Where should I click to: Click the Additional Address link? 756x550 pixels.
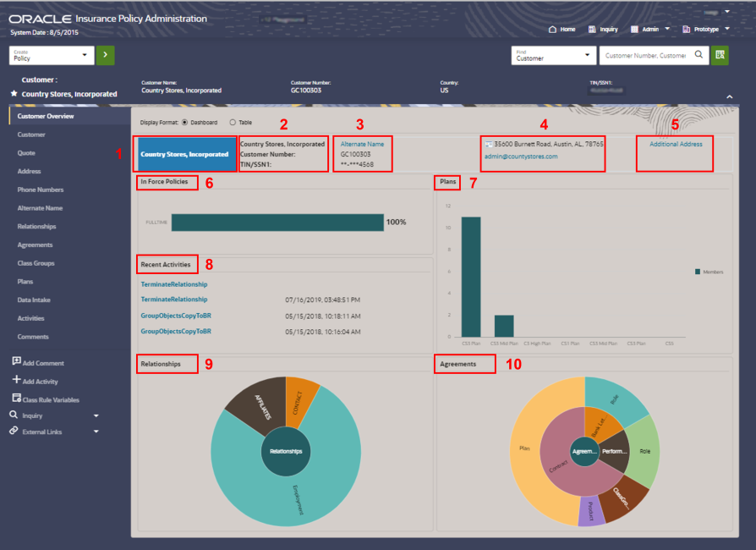pyautogui.click(x=676, y=144)
